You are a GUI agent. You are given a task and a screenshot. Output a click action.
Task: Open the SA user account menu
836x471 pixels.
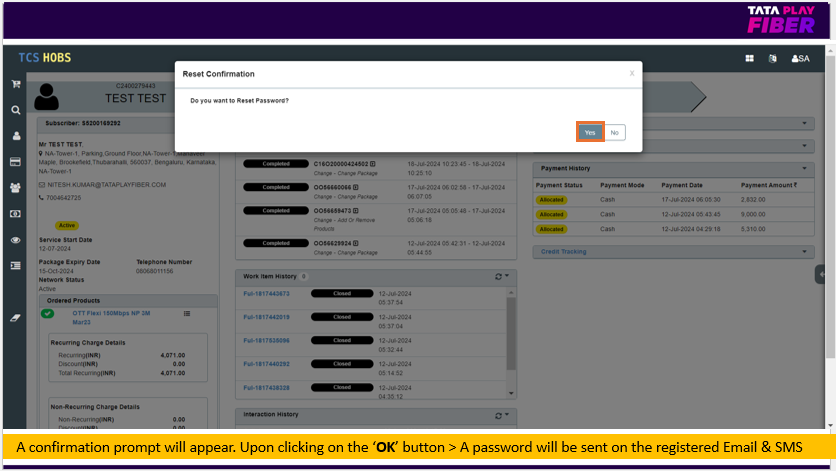tap(800, 59)
